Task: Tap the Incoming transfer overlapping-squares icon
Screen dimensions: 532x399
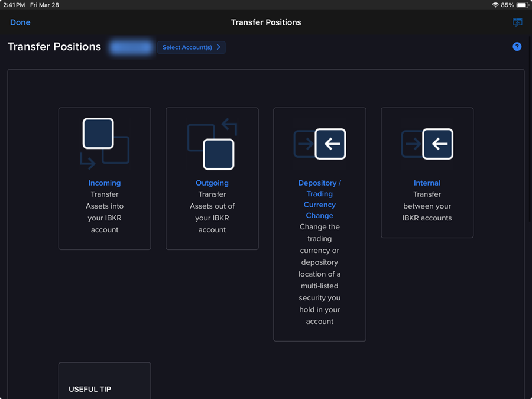Action: (105, 143)
